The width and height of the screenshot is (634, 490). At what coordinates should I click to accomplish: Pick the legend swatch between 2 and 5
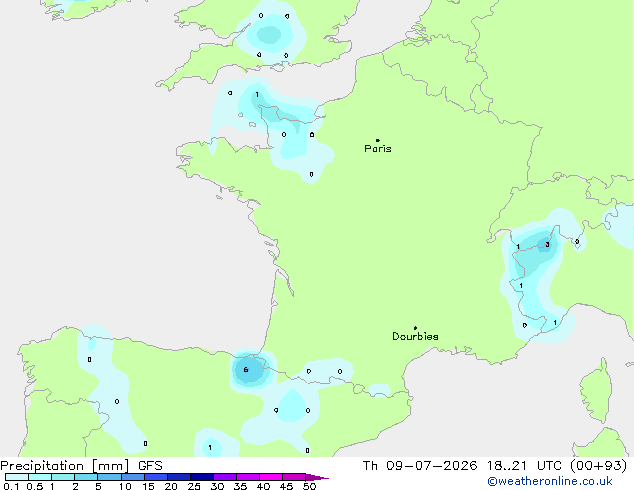pos(86,477)
